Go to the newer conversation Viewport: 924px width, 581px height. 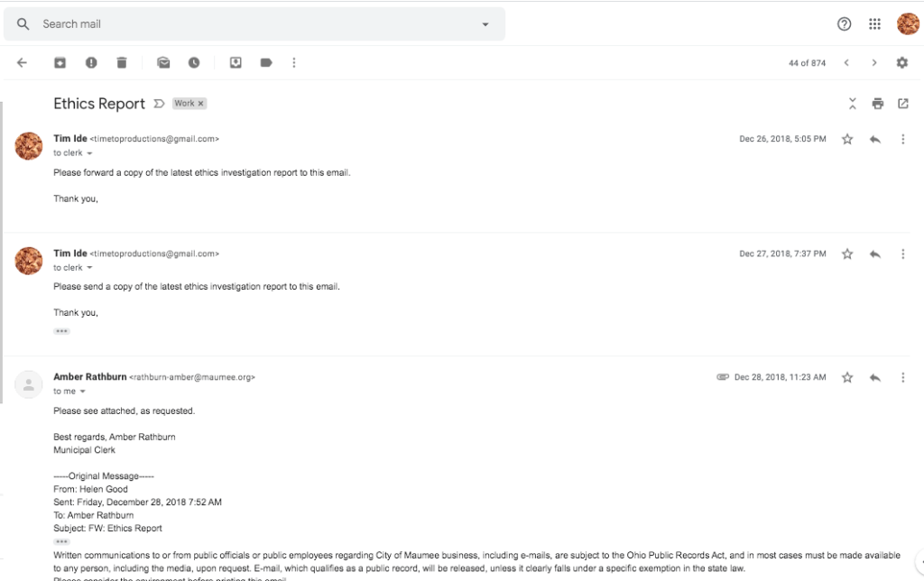846,62
